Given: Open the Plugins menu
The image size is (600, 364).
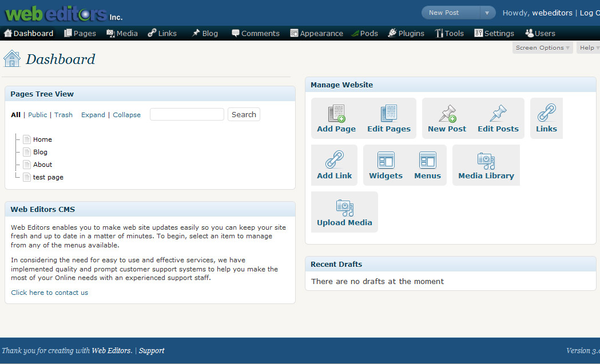Looking at the screenshot, I should pyautogui.click(x=406, y=33).
